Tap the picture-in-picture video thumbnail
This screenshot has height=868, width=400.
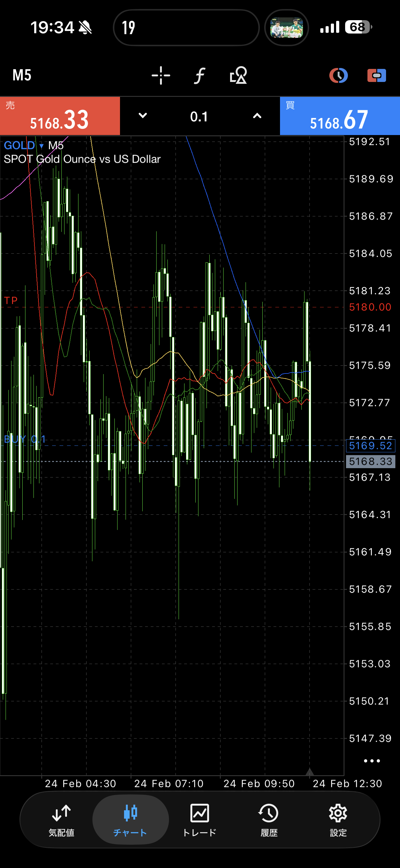[x=287, y=28]
